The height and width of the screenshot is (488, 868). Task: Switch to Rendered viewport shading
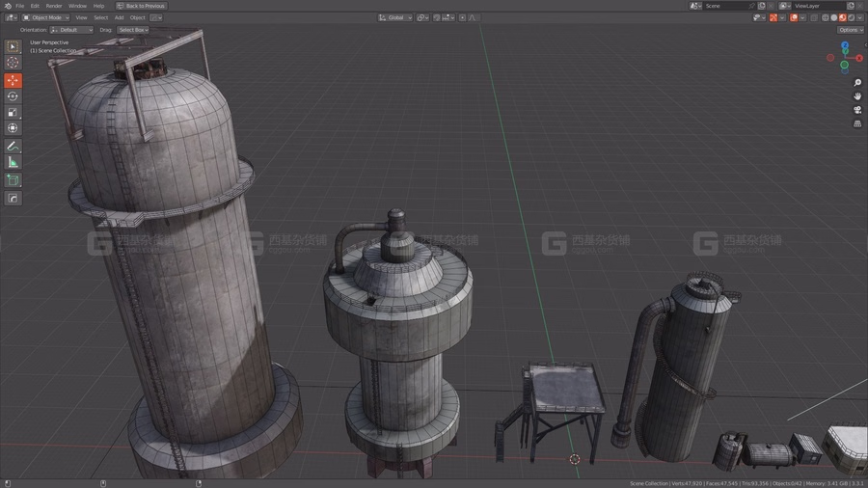[852, 17]
